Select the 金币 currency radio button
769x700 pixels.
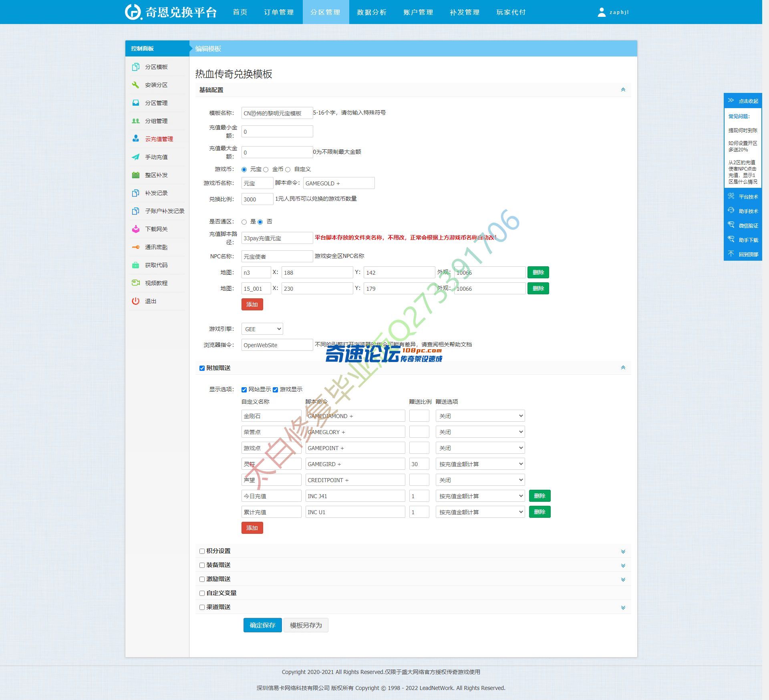click(266, 170)
